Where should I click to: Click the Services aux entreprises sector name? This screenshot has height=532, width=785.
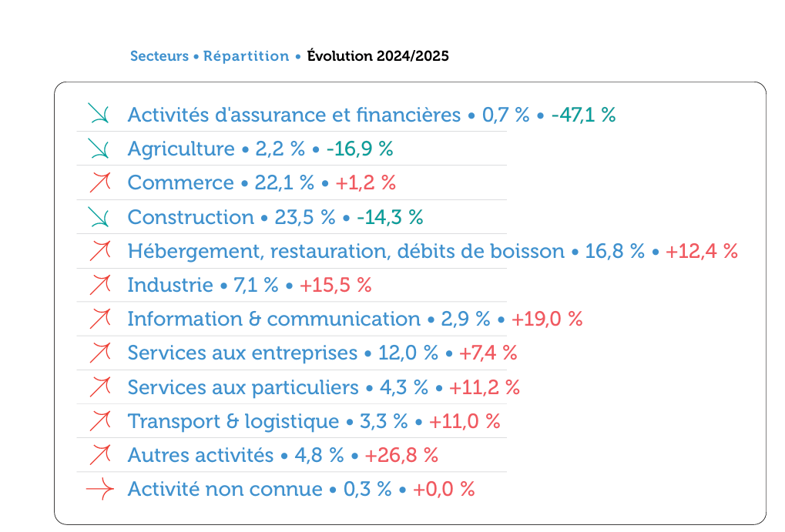pyautogui.click(x=243, y=353)
